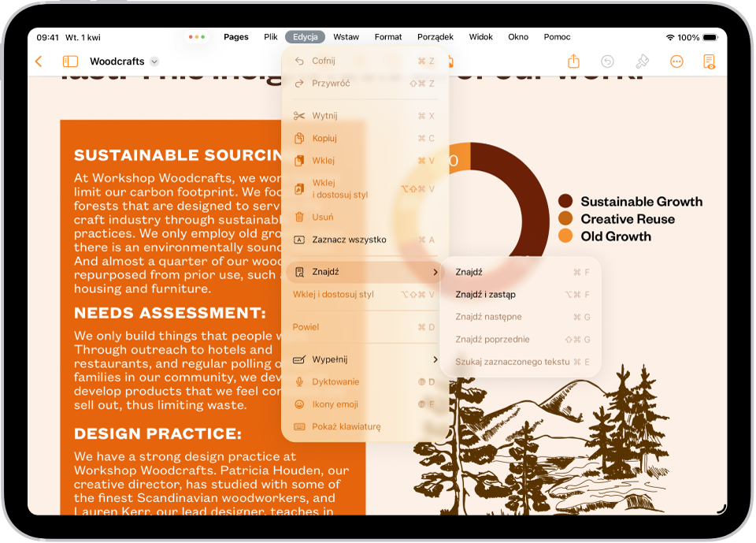Open the Wstaw menu
This screenshot has width=756, height=543.
coord(346,36)
